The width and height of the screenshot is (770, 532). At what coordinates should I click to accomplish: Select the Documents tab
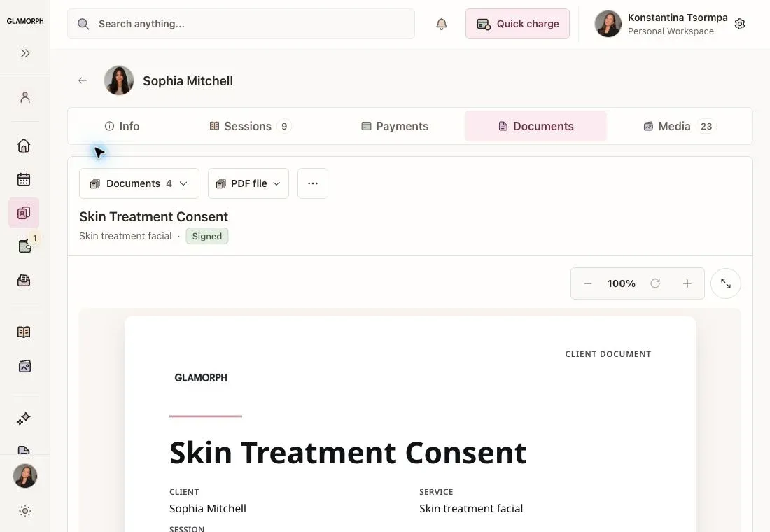(535, 126)
